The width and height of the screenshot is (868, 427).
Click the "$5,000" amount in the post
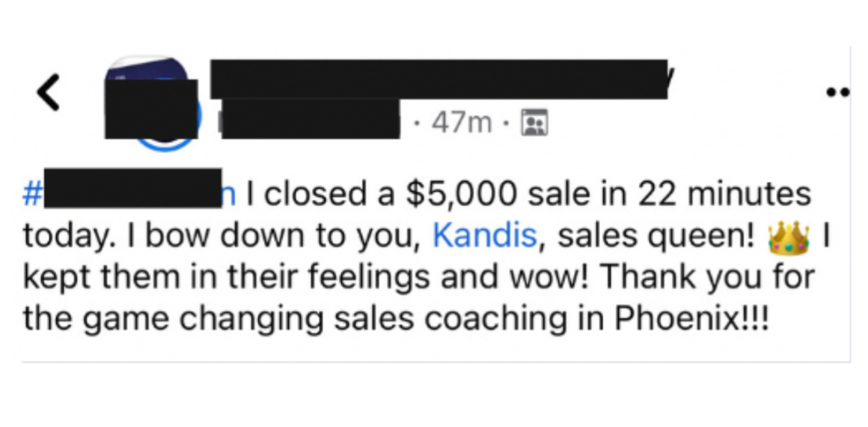[462, 193]
